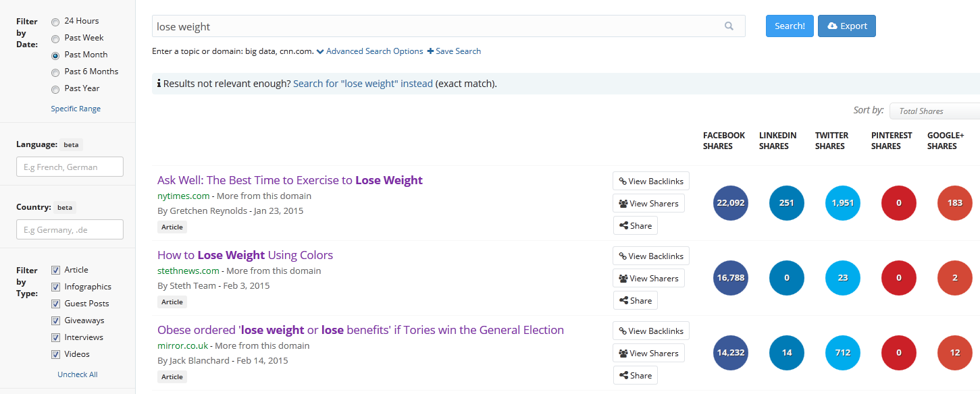This screenshot has width=980, height=394.
Task: Click the 183 Google+ shares circle
Action: 955,203
